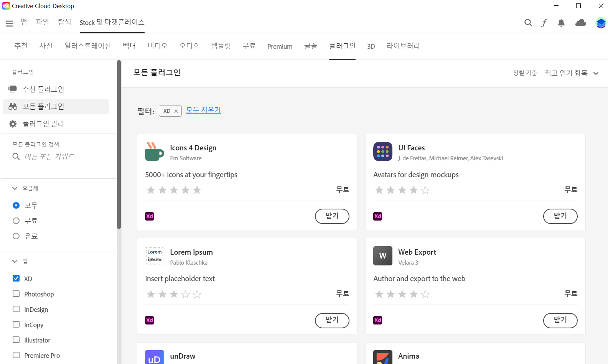Click the Anima plugin icon
The image size is (608, 364).
pos(383,357)
